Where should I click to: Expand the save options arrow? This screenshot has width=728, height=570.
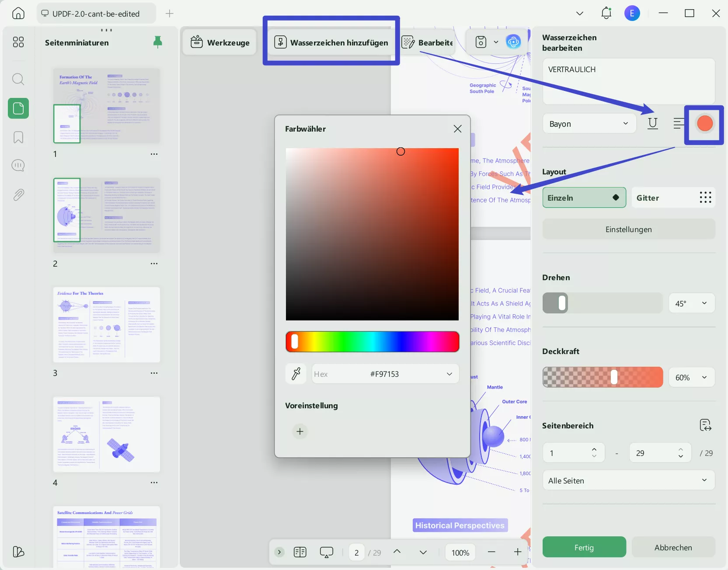(496, 42)
